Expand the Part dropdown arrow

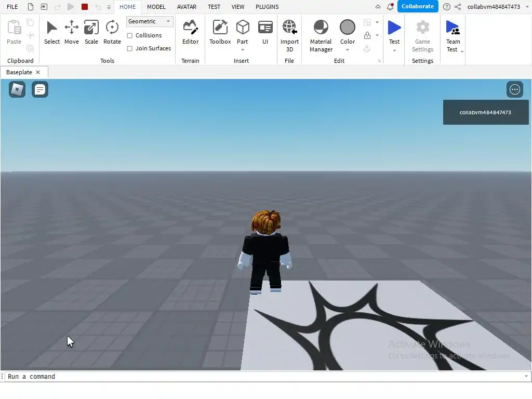pyautogui.click(x=243, y=50)
